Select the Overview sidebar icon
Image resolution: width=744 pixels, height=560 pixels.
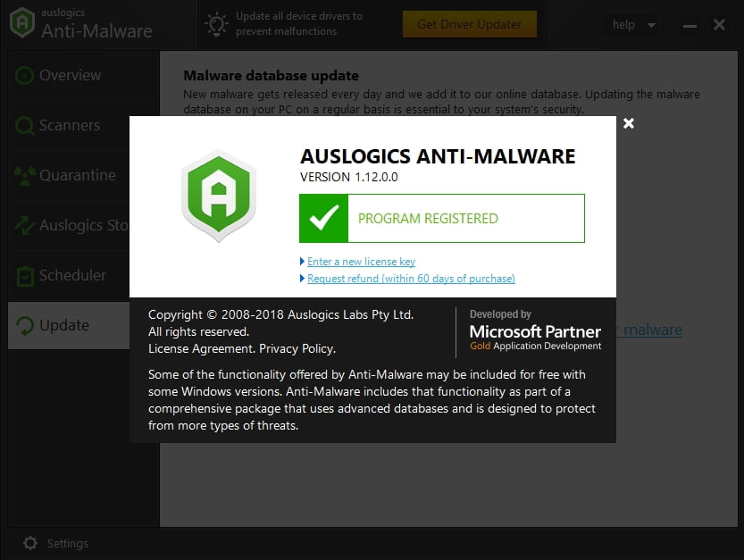pos(24,75)
